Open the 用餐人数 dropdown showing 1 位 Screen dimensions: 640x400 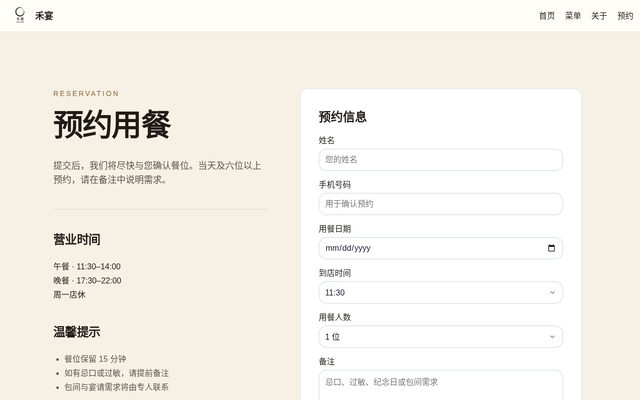[x=441, y=337]
